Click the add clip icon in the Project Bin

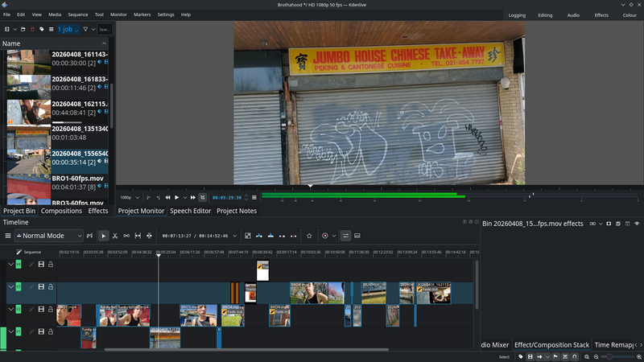pos(7,30)
